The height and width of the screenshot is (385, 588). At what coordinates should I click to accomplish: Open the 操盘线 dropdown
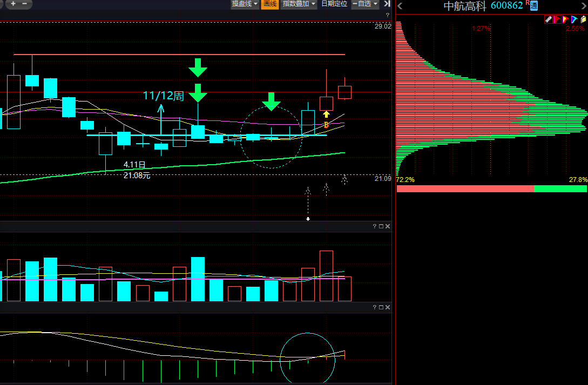point(245,4)
